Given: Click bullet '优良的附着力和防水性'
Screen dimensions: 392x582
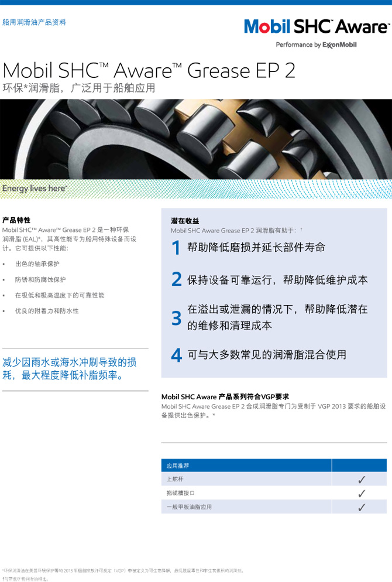Looking at the screenshot, I should (47, 311).
